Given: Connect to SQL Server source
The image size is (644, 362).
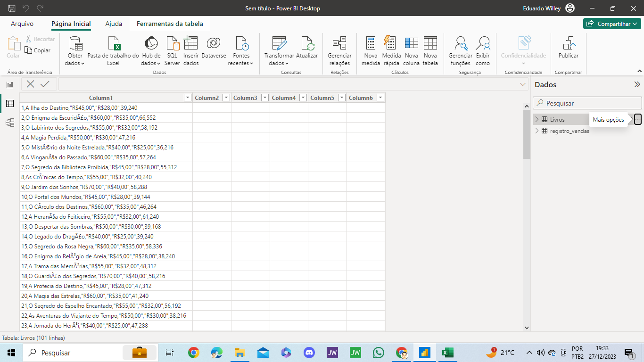Looking at the screenshot, I should coord(172,51).
